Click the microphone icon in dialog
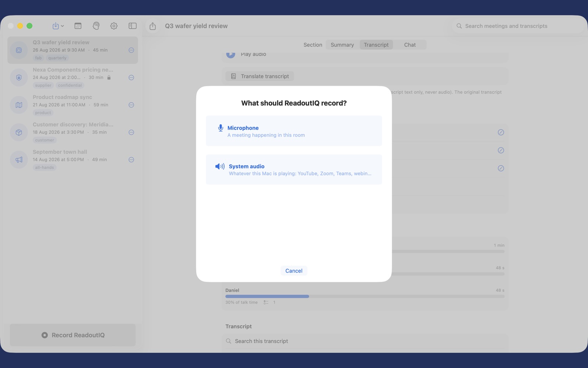Screen dimensions: 588x368 (x=220, y=128)
